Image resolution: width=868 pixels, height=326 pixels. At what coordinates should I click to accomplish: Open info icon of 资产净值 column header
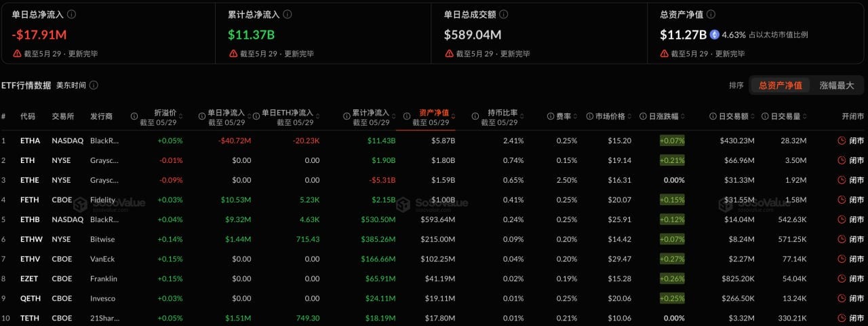pos(407,116)
